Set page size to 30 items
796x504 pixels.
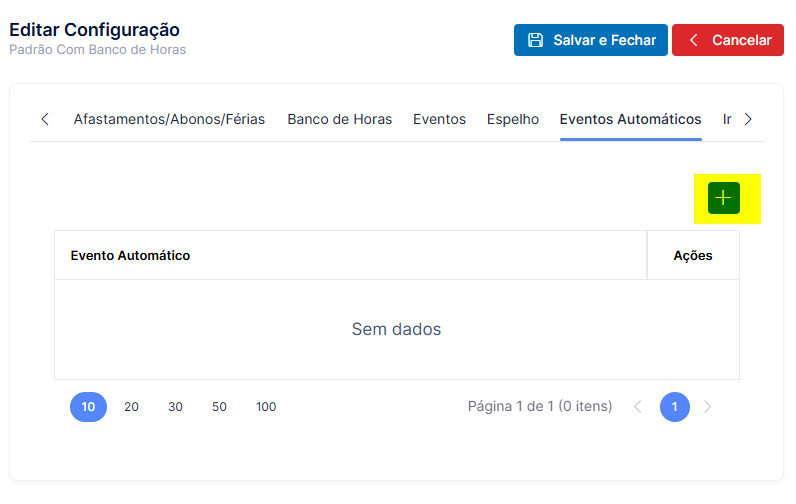coord(175,407)
